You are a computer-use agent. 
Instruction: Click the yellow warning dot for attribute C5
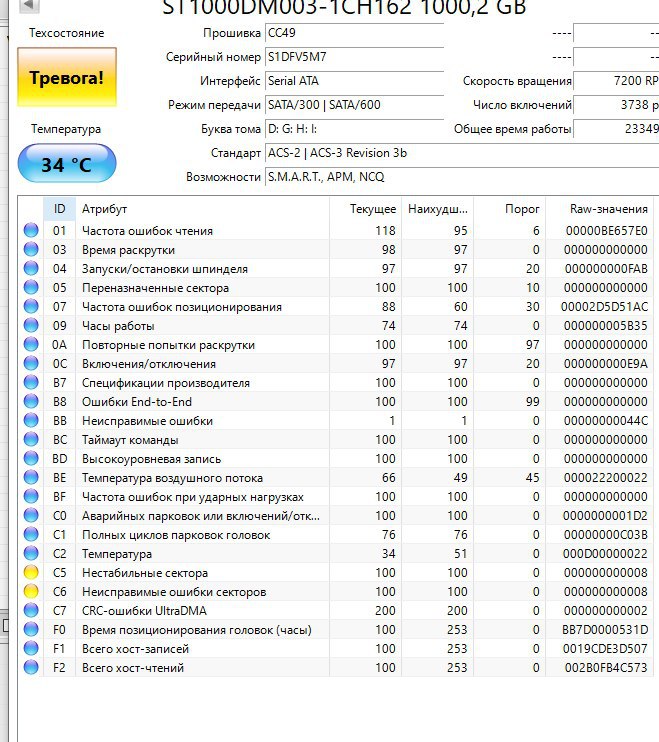coord(31,573)
